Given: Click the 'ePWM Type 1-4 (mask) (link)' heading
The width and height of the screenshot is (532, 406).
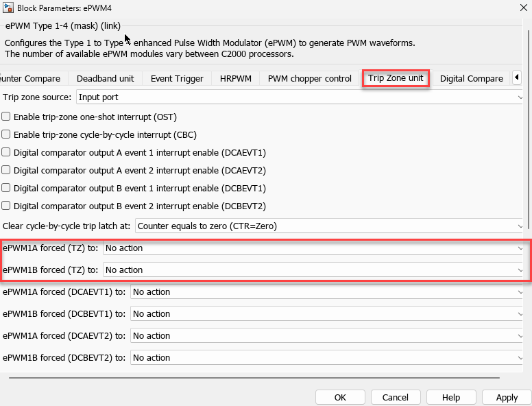Looking at the screenshot, I should (63, 26).
